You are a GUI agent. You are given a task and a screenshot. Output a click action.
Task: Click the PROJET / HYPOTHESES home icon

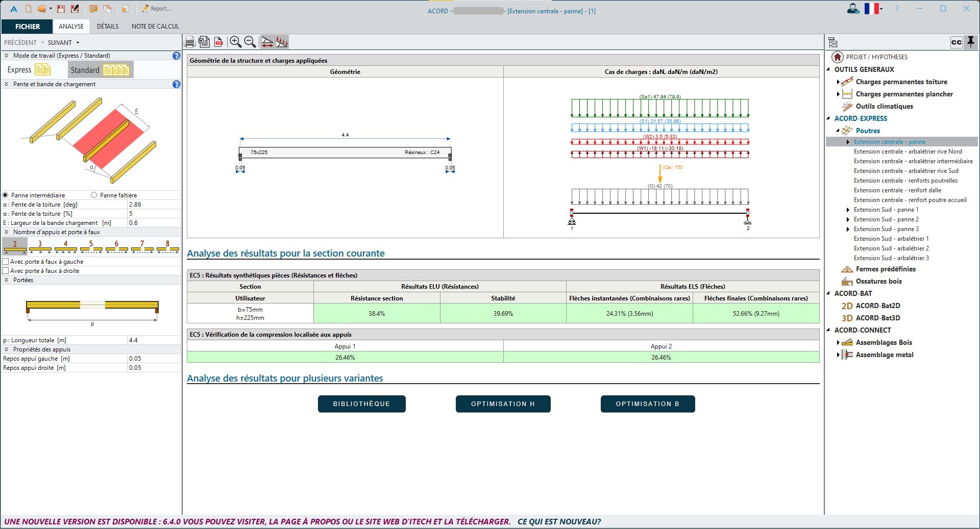pos(838,57)
